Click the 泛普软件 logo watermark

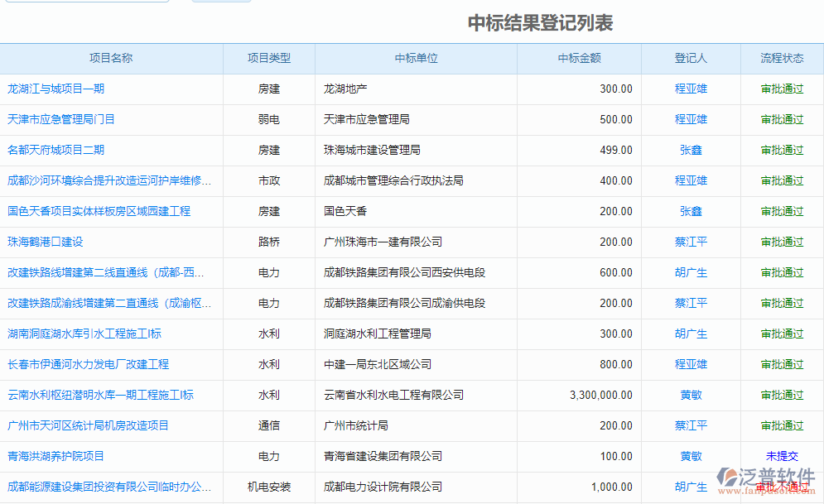tap(766, 480)
